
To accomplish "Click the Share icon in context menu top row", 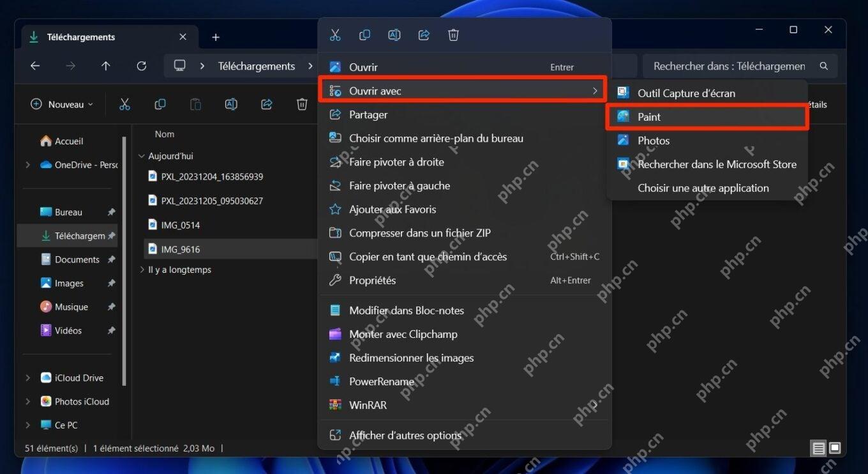I will (424, 35).
